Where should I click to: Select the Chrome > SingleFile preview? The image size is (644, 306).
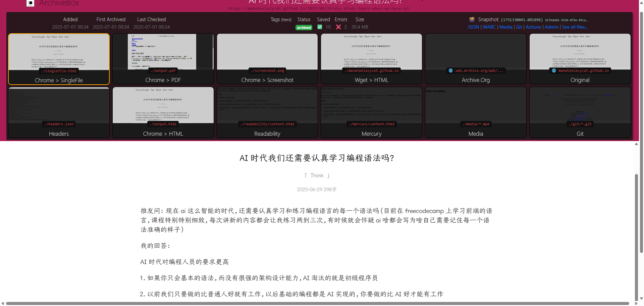59,59
